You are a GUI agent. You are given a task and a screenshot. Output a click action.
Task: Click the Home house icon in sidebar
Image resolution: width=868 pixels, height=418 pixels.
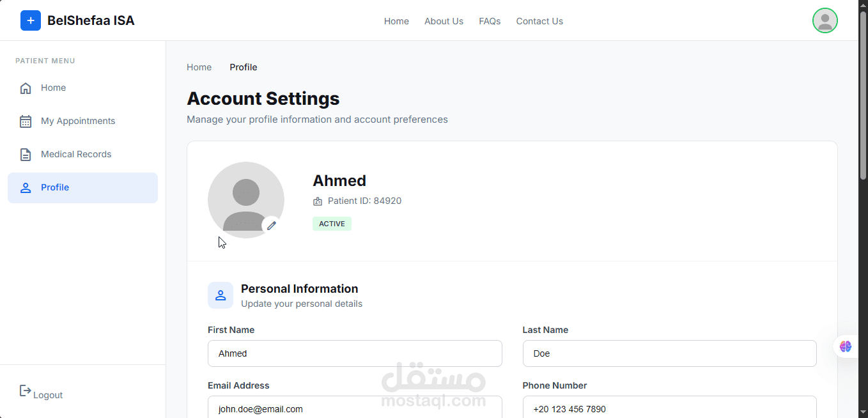pyautogui.click(x=26, y=88)
